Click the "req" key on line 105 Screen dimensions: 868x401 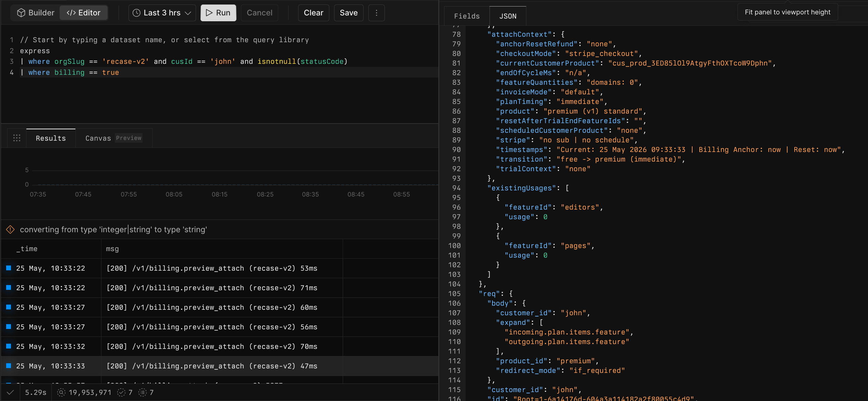[489, 294]
